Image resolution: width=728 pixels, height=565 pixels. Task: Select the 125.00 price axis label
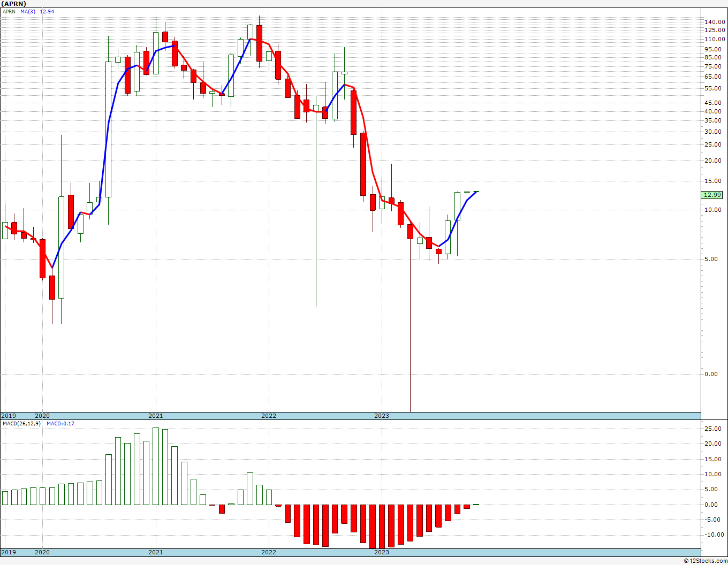(x=715, y=30)
